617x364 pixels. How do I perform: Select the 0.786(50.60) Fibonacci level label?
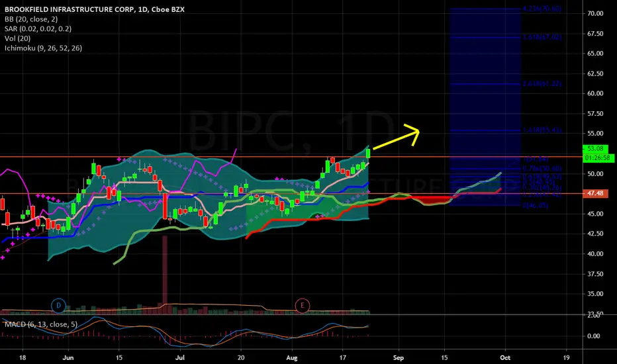[x=542, y=168]
